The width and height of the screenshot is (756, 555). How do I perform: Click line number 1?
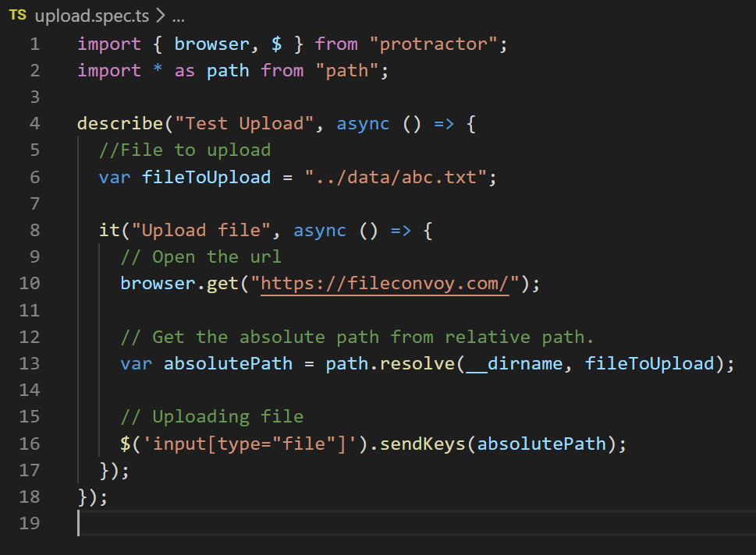[34, 44]
